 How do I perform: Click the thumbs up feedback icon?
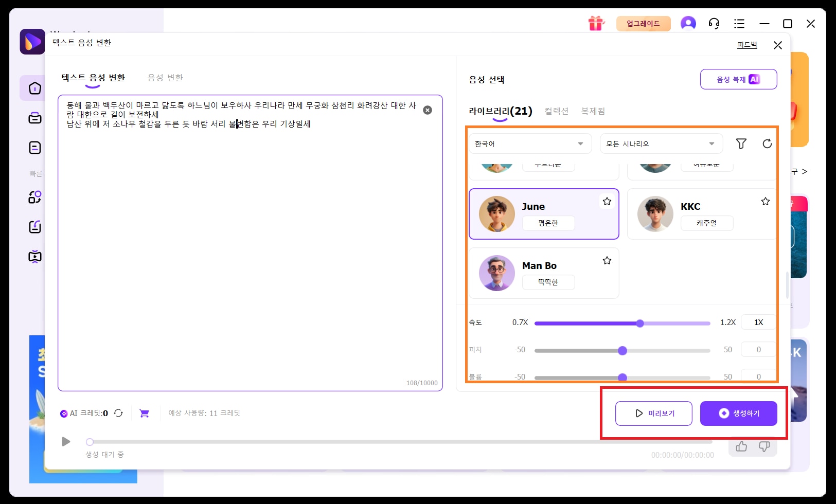click(x=741, y=446)
